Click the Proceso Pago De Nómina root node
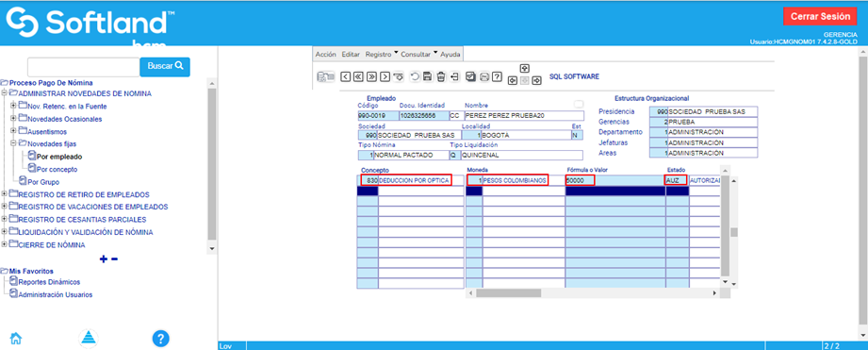Viewport: 868px width, 350px height. tap(46, 82)
